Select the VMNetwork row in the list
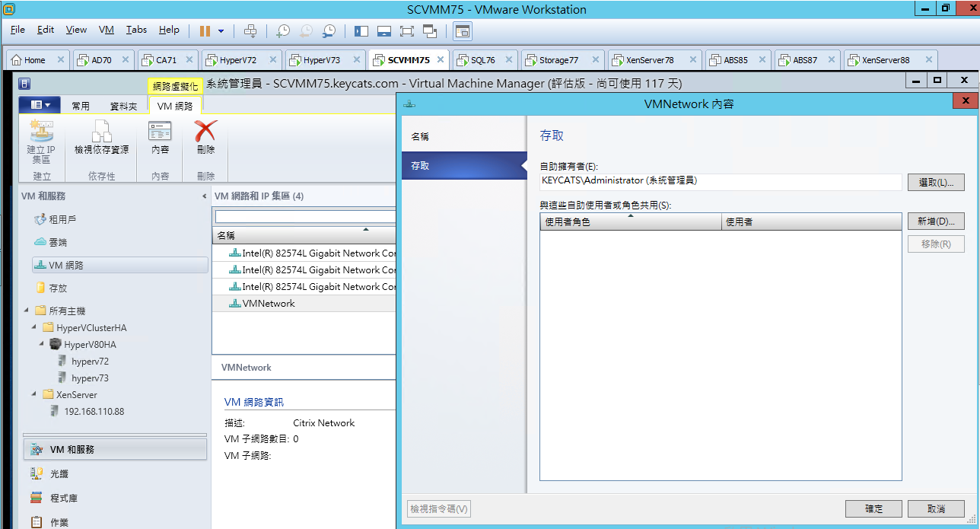Image resolution: width=980 pixels, height=529 pixels. 304,303
